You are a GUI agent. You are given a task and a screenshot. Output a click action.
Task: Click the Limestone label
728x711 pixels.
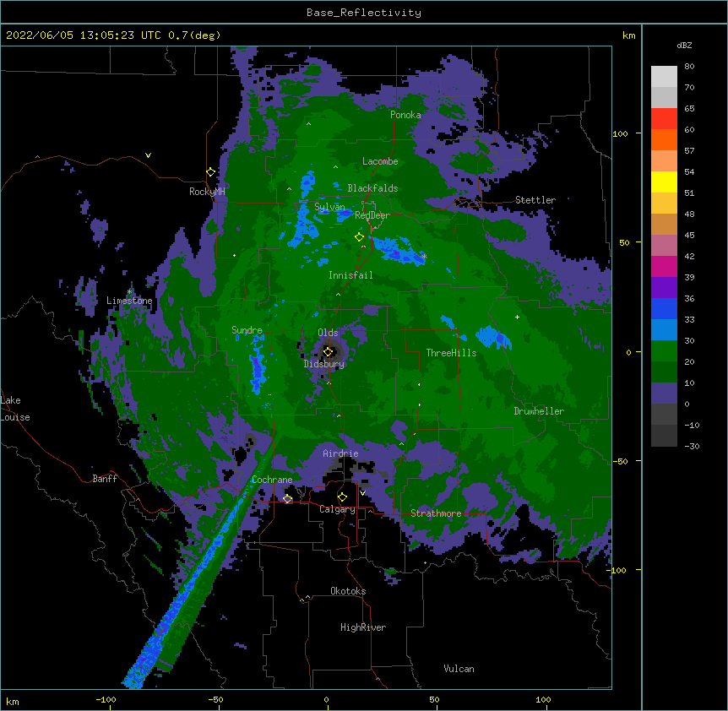[129, 301]
